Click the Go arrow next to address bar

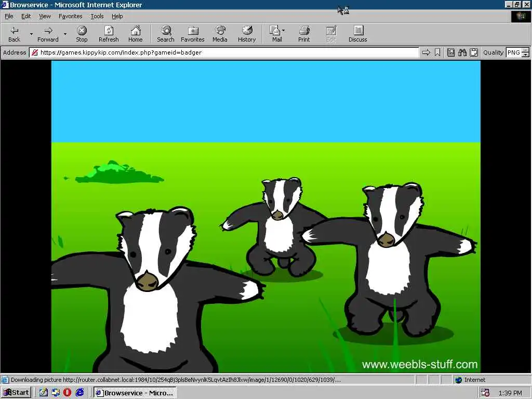(x=426, y=52)
